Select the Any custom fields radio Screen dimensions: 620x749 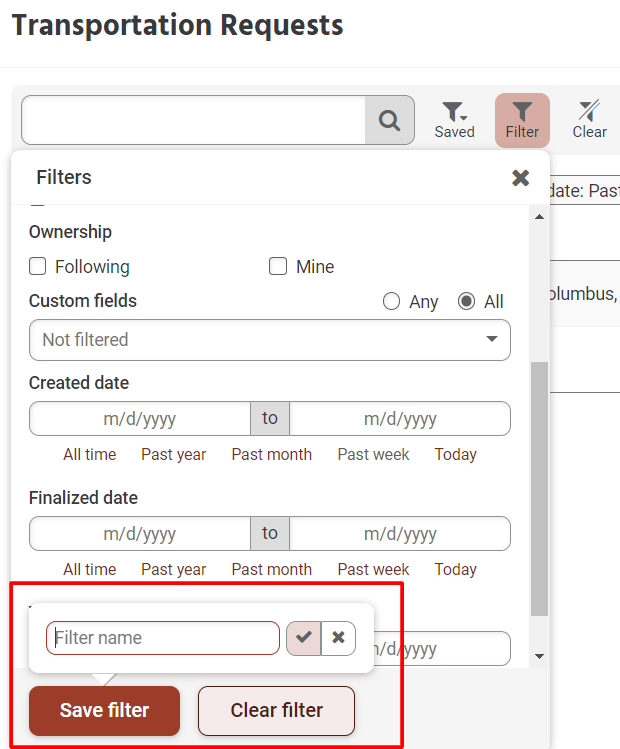(392, 302)
